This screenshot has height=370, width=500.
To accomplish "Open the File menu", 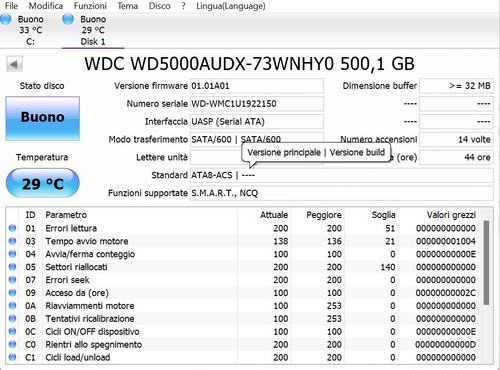I will point(11,6).
